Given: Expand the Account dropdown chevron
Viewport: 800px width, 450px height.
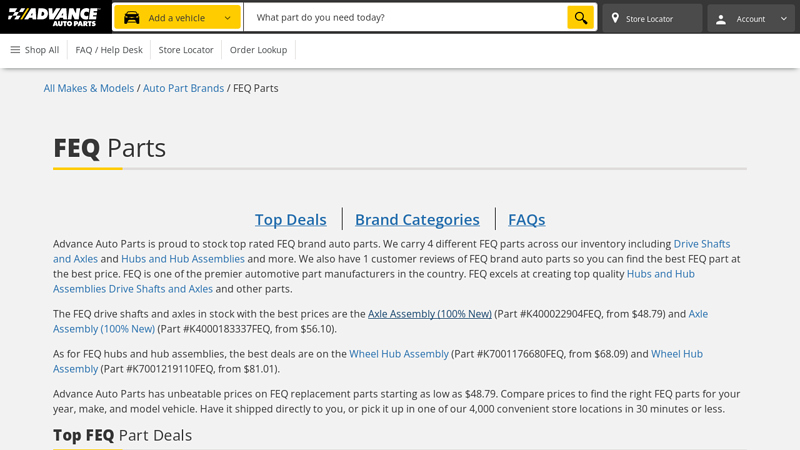Looking at the screenshot, I should click(x=783, y=19).
